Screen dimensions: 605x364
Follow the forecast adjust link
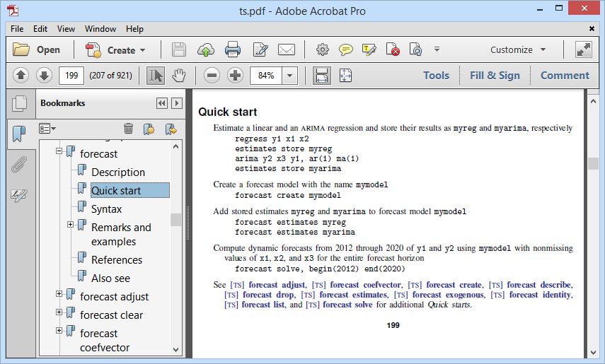[x=277, y=285]
